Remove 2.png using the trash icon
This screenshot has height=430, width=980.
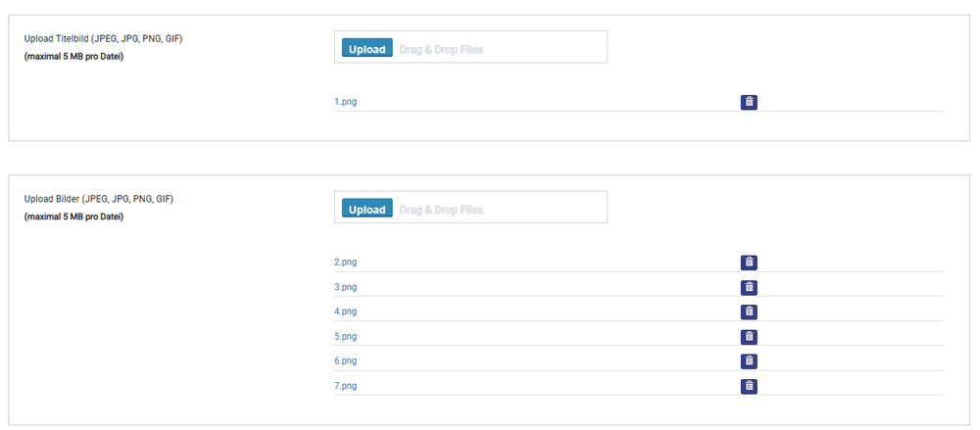click(x=749, y=263)
